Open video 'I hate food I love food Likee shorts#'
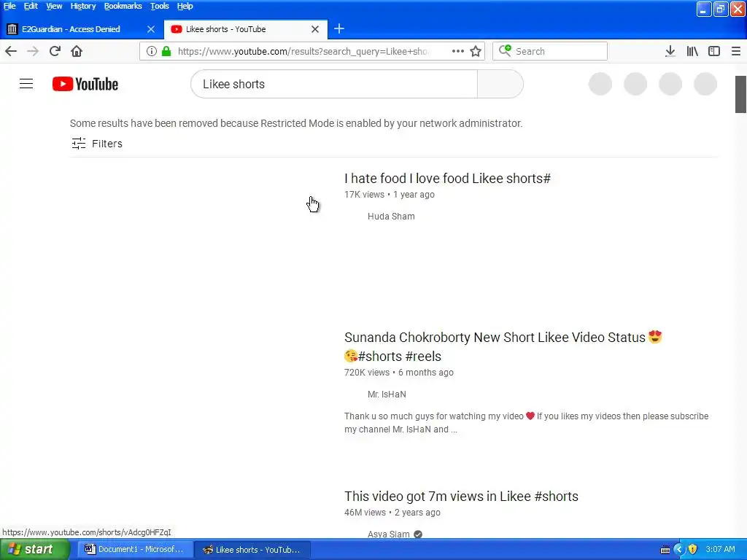747x560 pixels. point(447,178)
